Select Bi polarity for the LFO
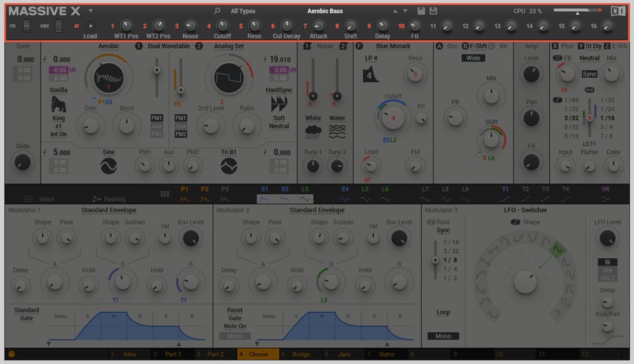 click(x=607, y=262)
